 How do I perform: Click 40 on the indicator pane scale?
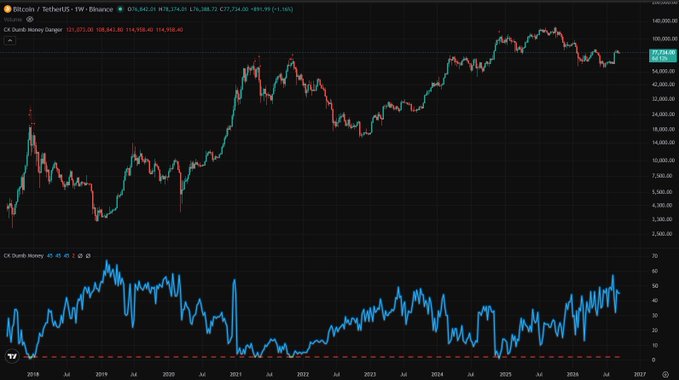(655, 300)
